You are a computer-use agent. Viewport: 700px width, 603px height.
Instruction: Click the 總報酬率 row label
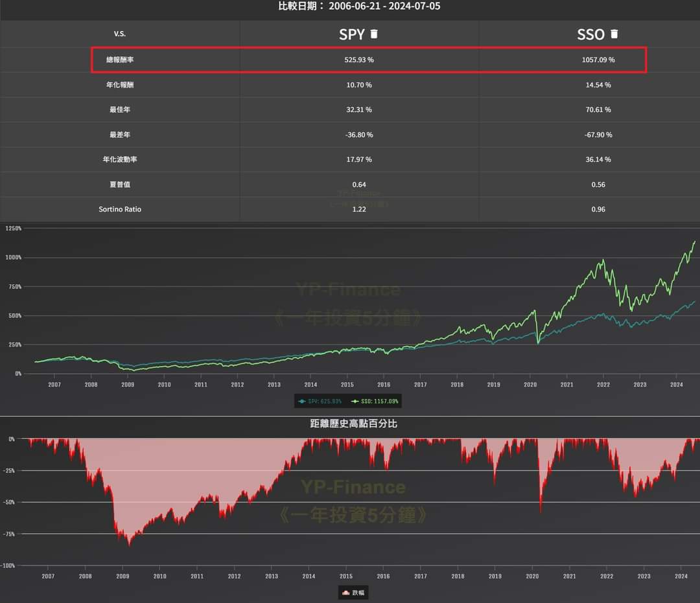click(x=120, y=60)
